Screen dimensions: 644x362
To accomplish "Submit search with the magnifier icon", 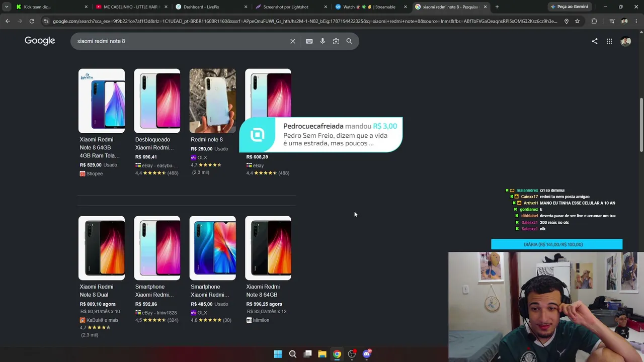I will (349, 41).
